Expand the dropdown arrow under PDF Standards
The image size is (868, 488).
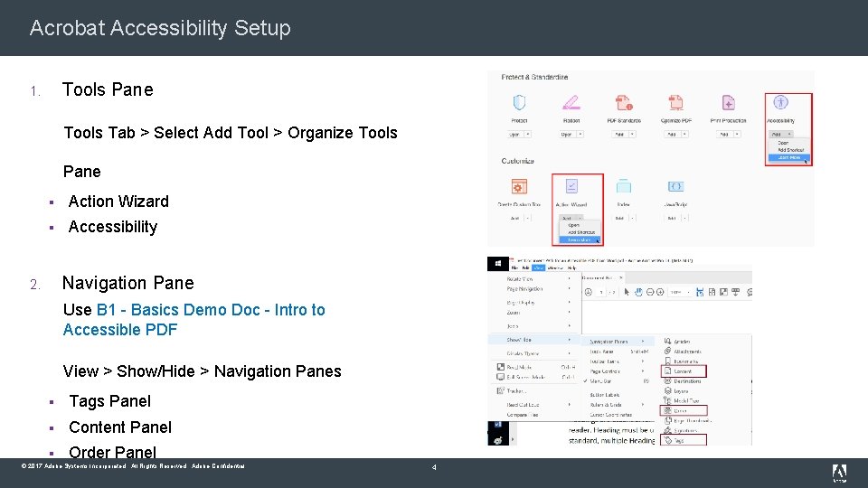(x=632, y=135)
